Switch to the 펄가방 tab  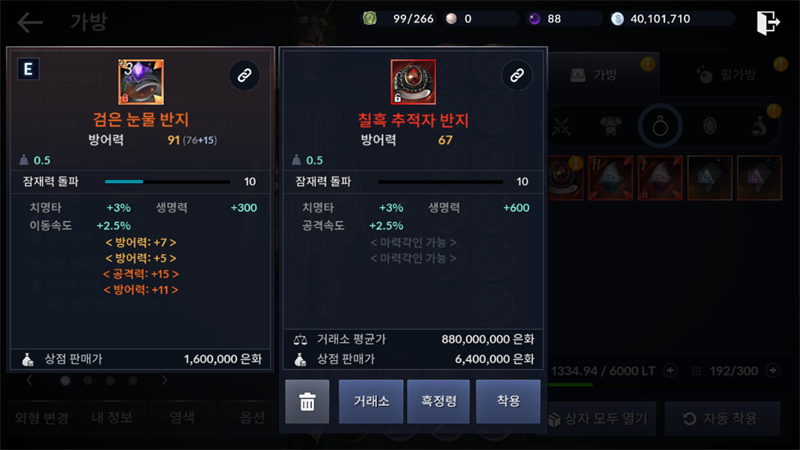pyautogui.click(x=729, y=75)
